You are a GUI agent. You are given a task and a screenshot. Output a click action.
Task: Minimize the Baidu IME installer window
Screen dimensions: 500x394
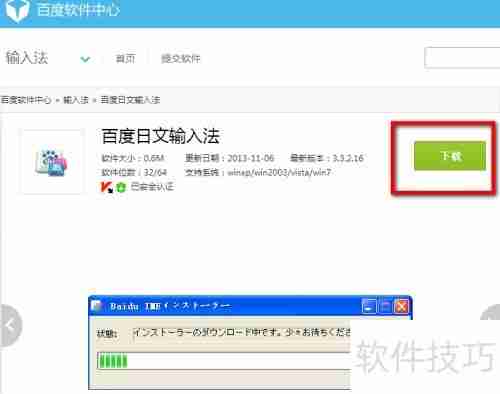[369, 306]
